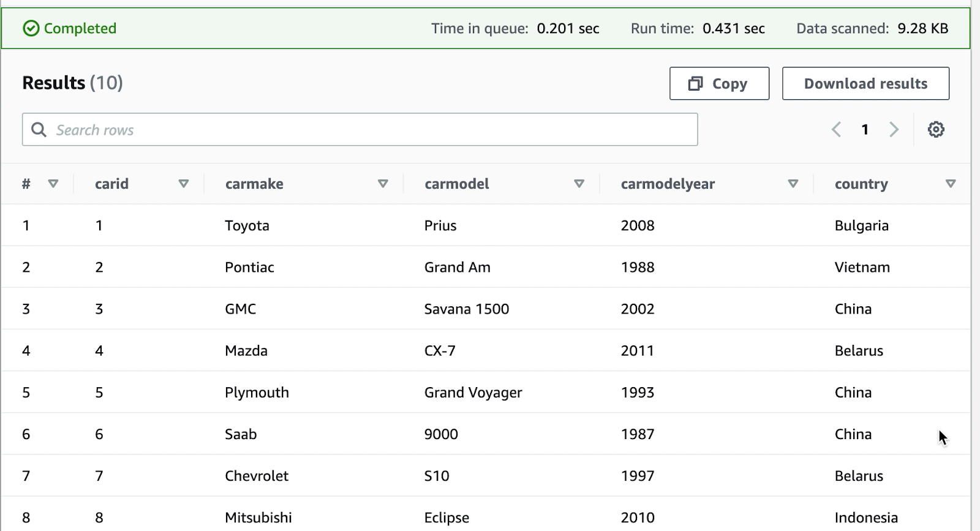Click Download results button
The width and height of the screenshot is (980, 531).
pyautogui.click(x=865, y=83)
